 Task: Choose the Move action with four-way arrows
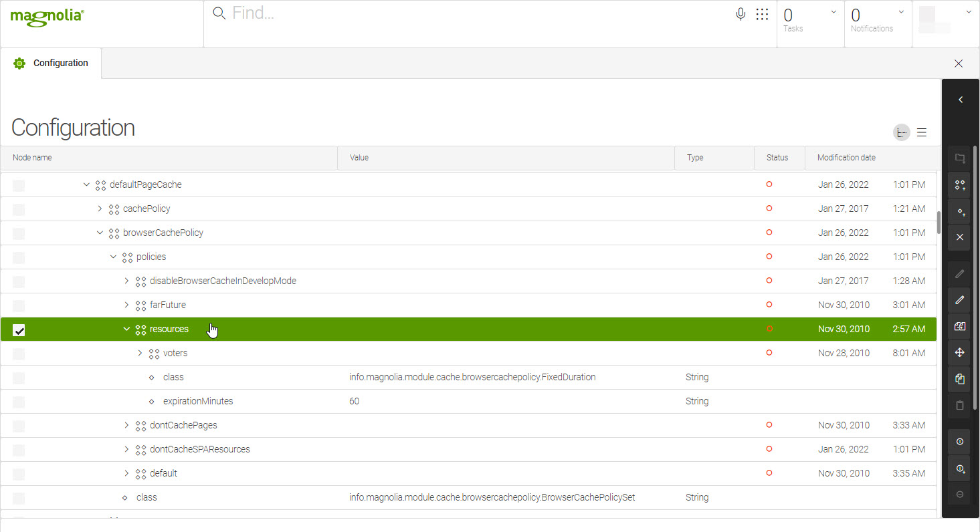click(x=960, y=352)
